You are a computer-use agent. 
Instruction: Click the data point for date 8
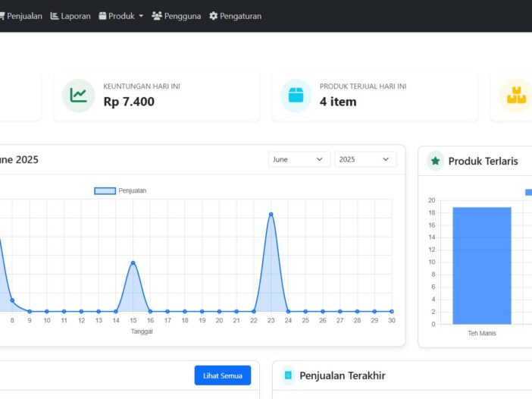[x=12, y=300]
